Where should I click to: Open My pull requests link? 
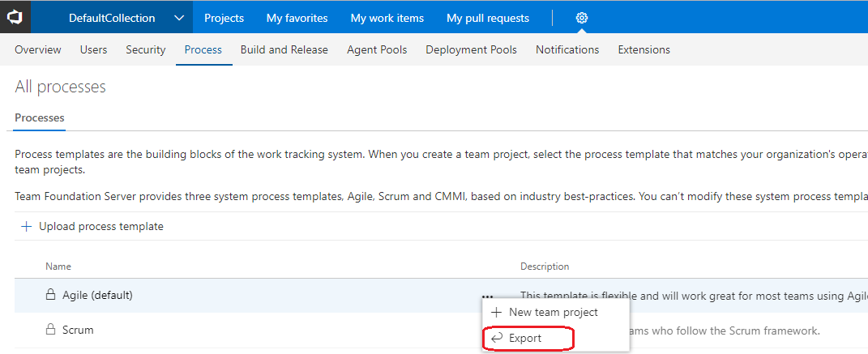(x=488, y=18)
